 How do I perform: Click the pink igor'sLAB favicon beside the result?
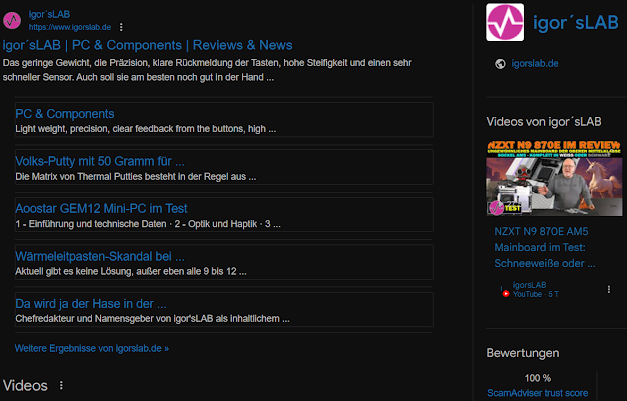12,20
